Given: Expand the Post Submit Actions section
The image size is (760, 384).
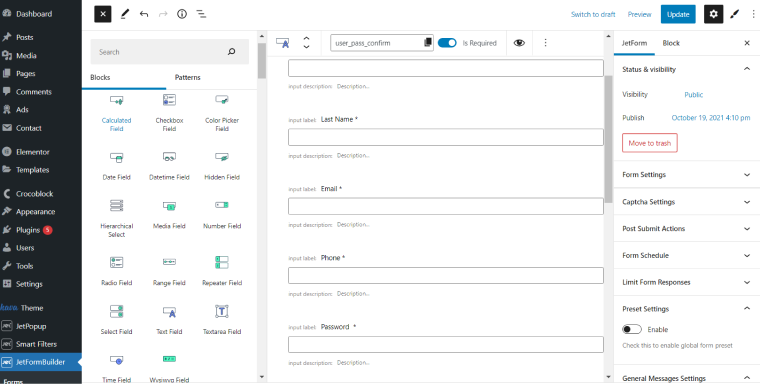Looking at the screenshot, I should pyautogui.click(x=687, y=228).
